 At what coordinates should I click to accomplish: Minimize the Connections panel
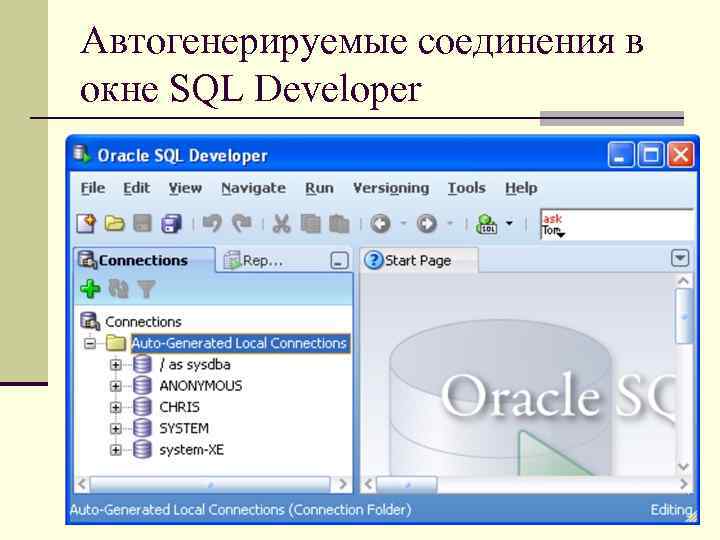coord(339,261)
